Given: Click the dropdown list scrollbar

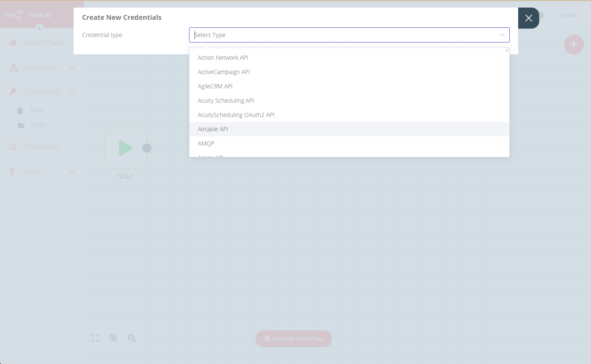Looking at the screenshot, I should click(x=506, y=50).
